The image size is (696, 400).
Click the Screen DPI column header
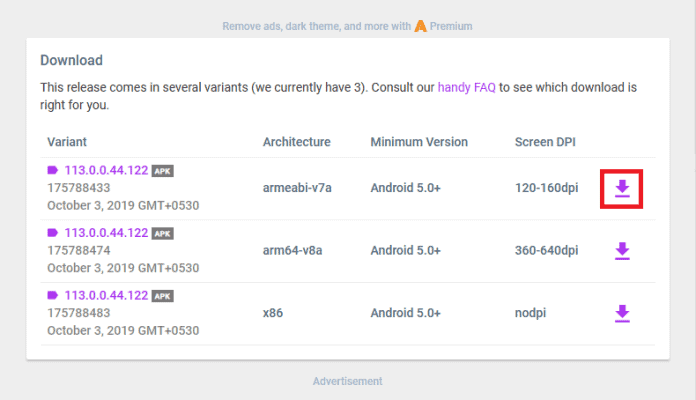click(x=546, y=141)
